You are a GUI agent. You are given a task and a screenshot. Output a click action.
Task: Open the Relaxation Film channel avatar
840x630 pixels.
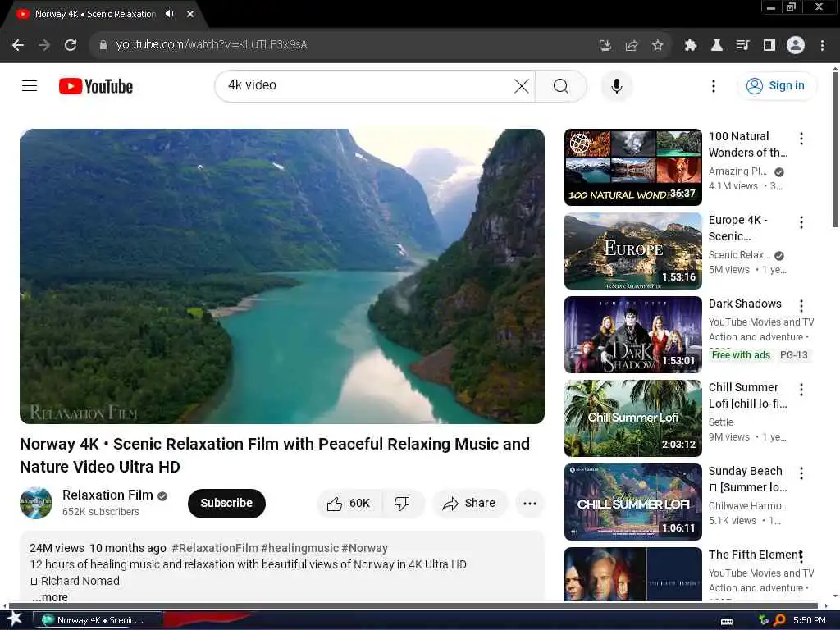(x=36, y=503)
